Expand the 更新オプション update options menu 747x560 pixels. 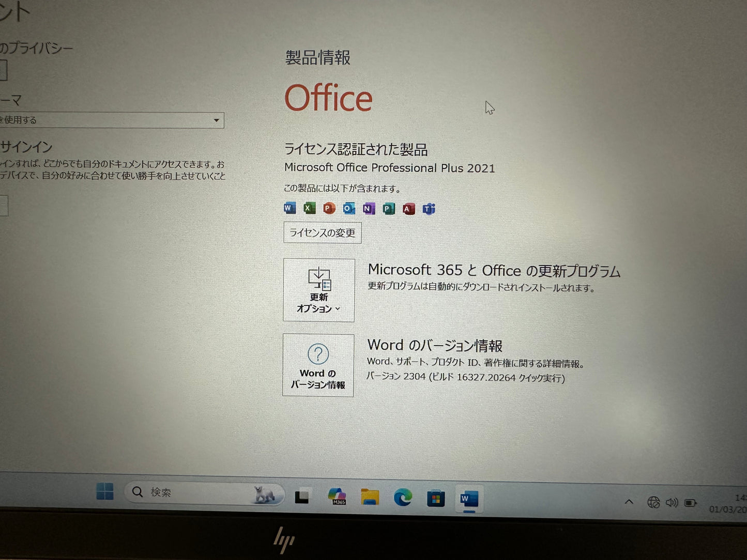pyautogui.click(x=319, y=290)
